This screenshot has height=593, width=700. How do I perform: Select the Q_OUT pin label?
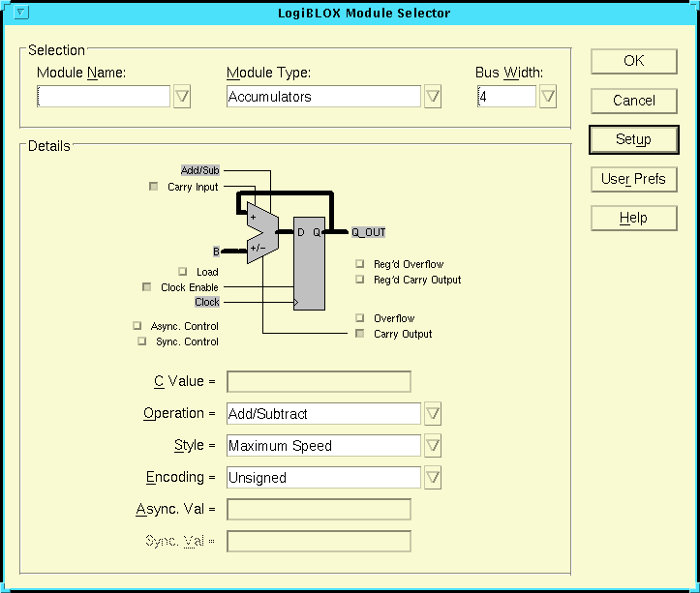click(368, 232)
